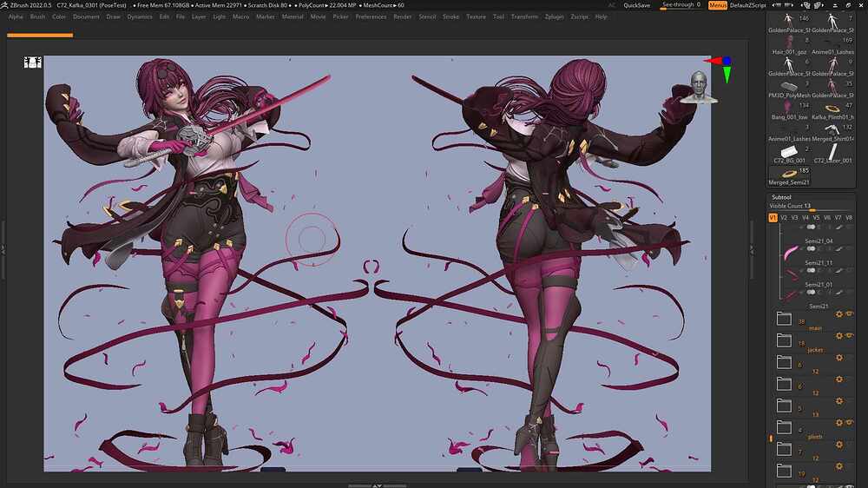Image resolution: width=868 pixels, height=488 pixels.
Task: Open the Transform menu
Action: click(524, 16)
